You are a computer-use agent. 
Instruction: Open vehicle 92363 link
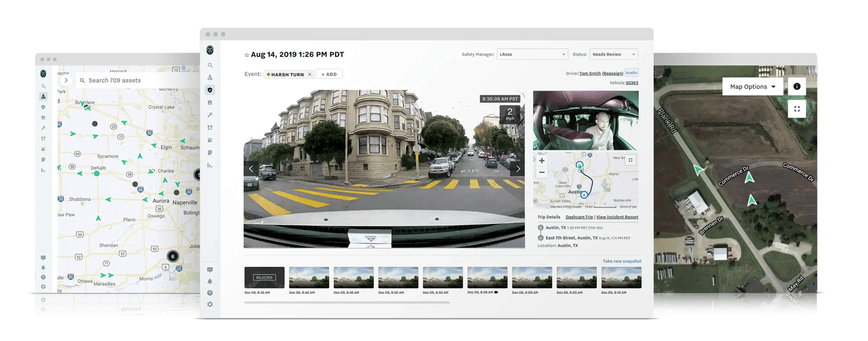pos(632,83)
